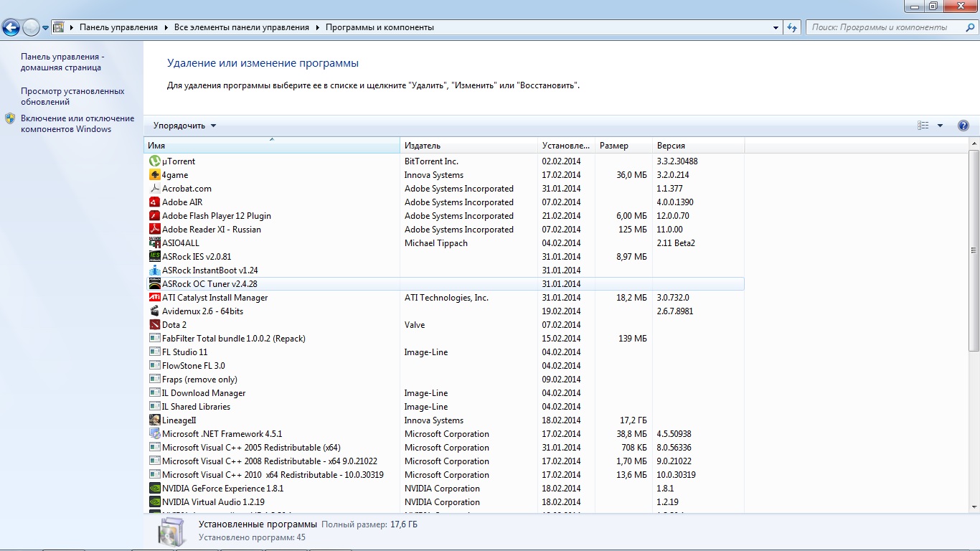
Task: Select the ATI Catalyst Install Manager icon
Action: click(x=154, y=298)
